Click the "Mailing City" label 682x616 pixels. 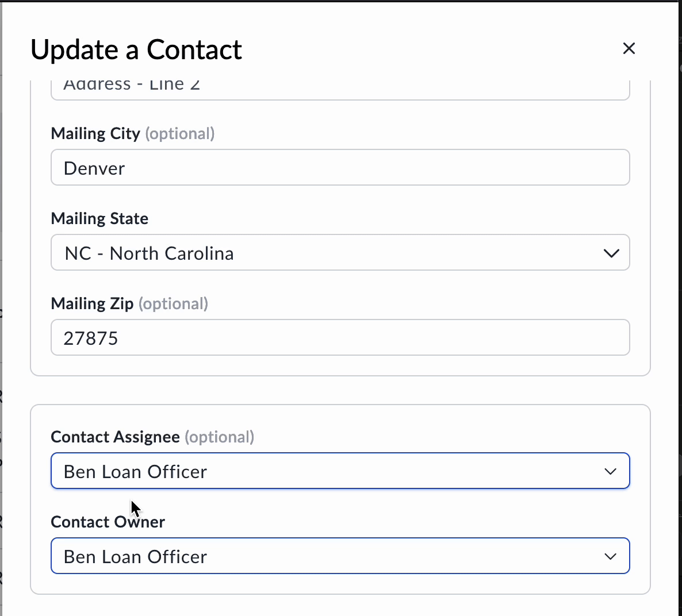click(x=95, y=133)
